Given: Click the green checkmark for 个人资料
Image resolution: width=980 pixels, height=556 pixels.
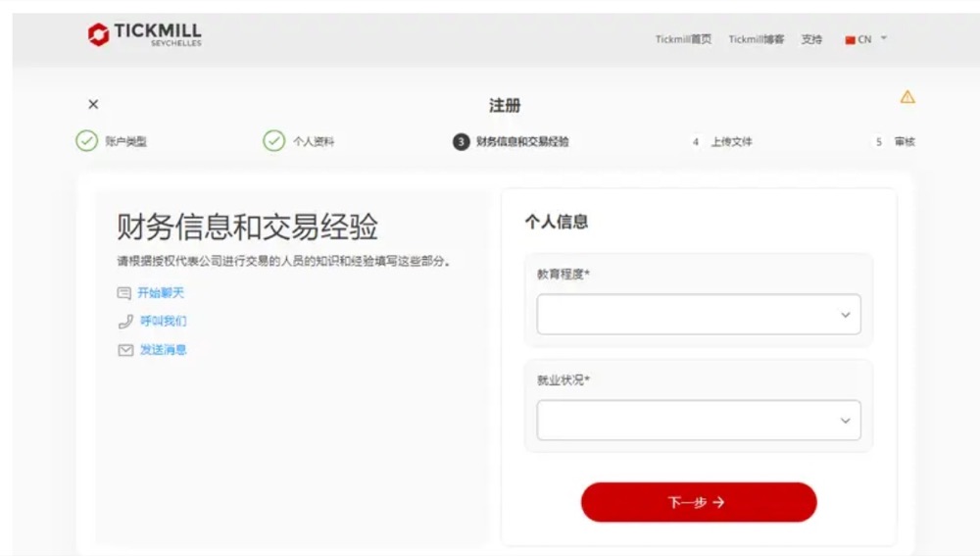Looking at the screenshot, I should coord(273,141).
